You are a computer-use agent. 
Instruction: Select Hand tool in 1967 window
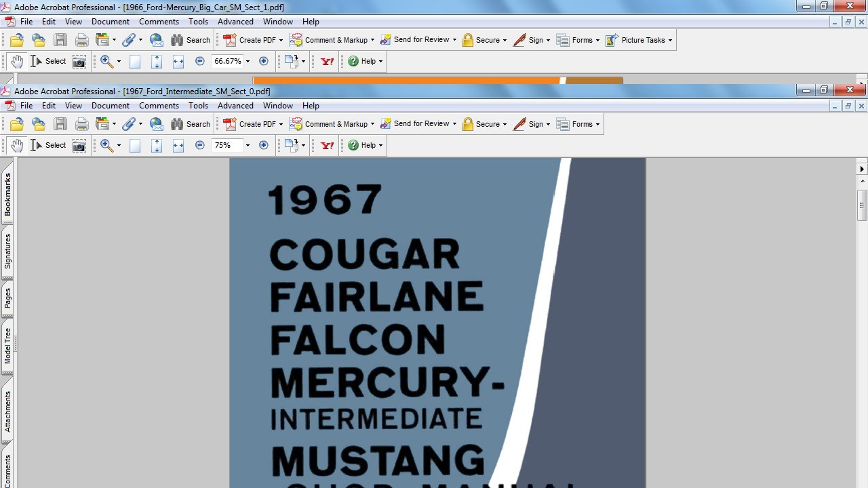click(x=17, y=145)
